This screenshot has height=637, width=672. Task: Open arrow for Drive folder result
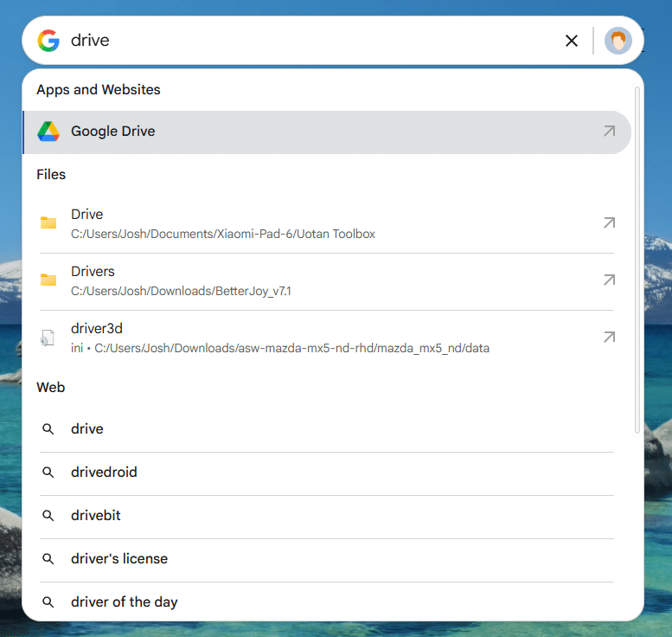[x=609, y=223]
